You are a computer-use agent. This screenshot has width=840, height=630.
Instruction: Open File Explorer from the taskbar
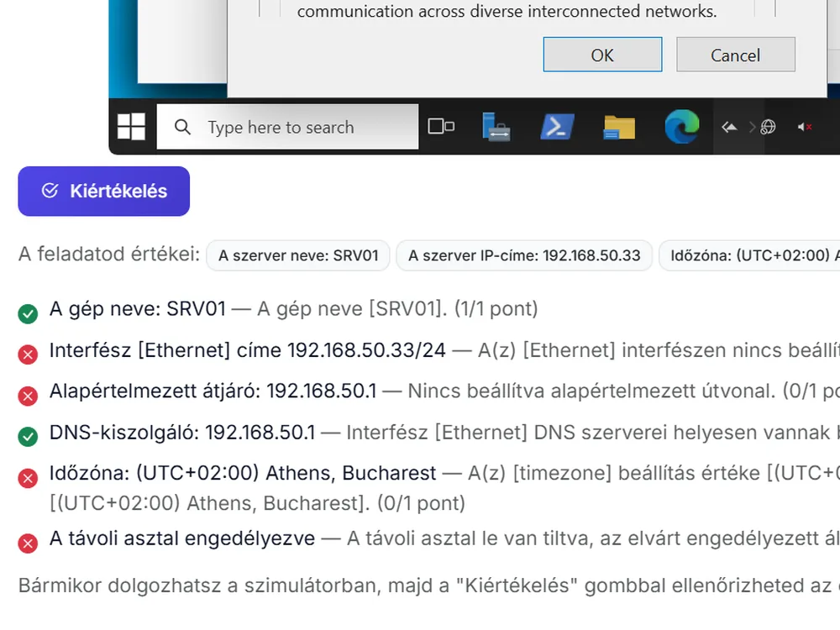[619, 128]
